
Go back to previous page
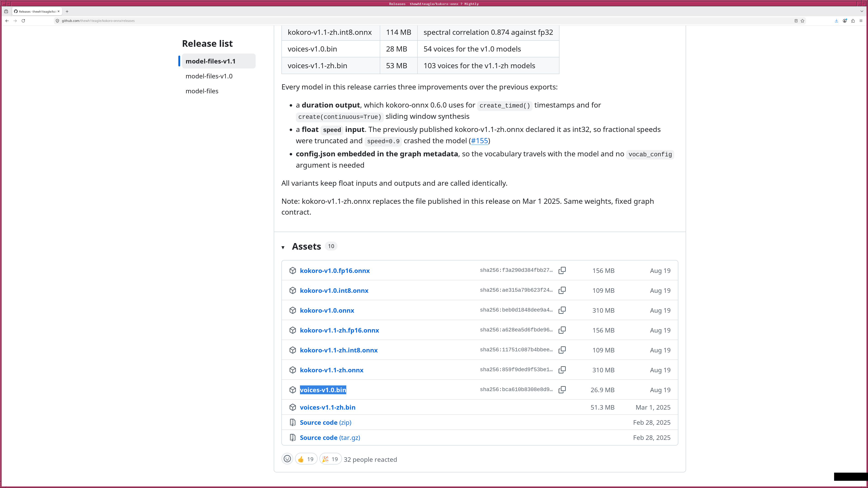7,21
